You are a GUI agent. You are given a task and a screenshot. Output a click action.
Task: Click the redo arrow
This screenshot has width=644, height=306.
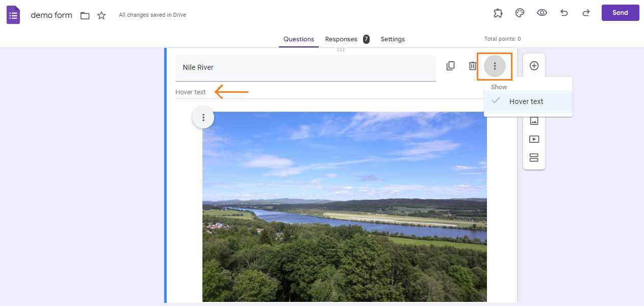(586, 13)
